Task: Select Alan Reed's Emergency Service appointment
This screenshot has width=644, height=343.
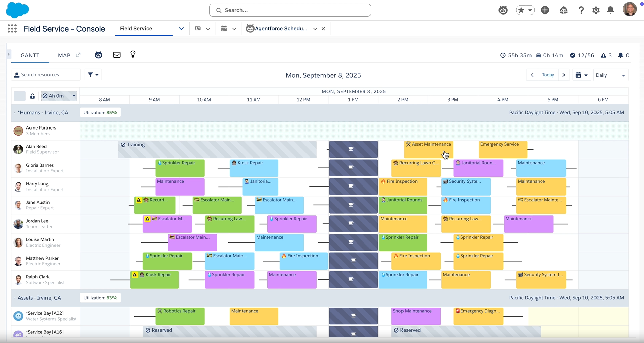Action: pos(503,149)
